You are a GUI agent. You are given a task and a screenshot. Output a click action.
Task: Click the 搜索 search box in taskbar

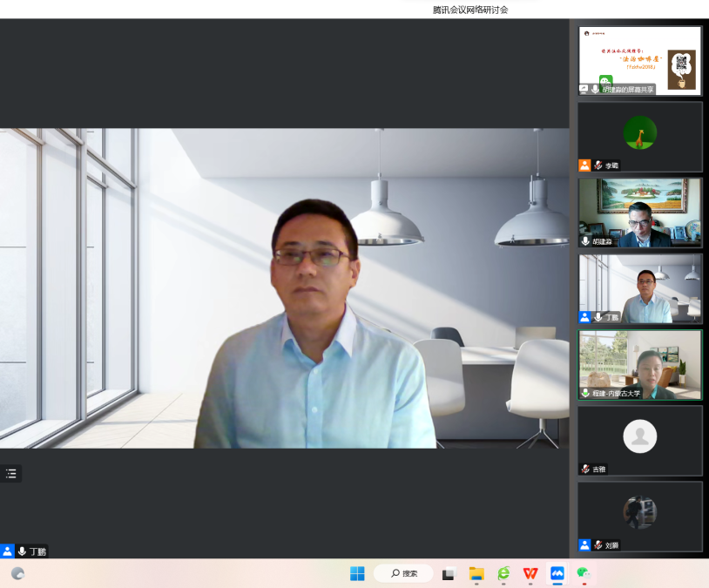[x=404, y=573]
